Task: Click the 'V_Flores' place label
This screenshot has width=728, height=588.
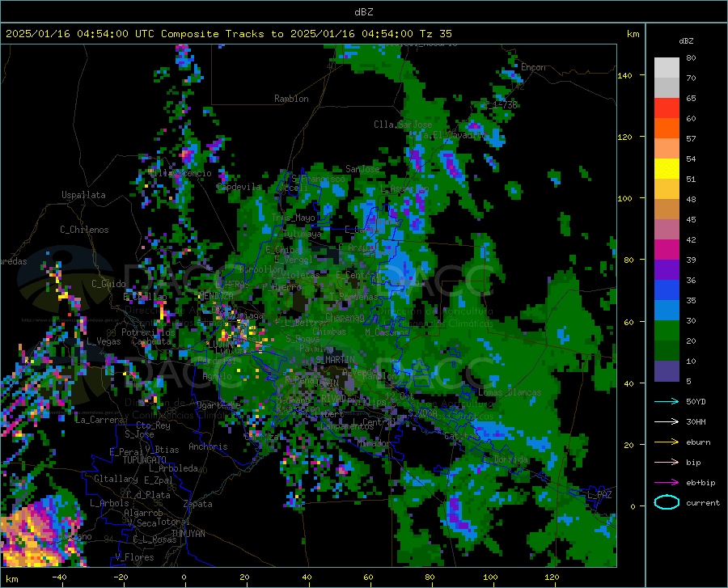Action: tap(134, 557)
